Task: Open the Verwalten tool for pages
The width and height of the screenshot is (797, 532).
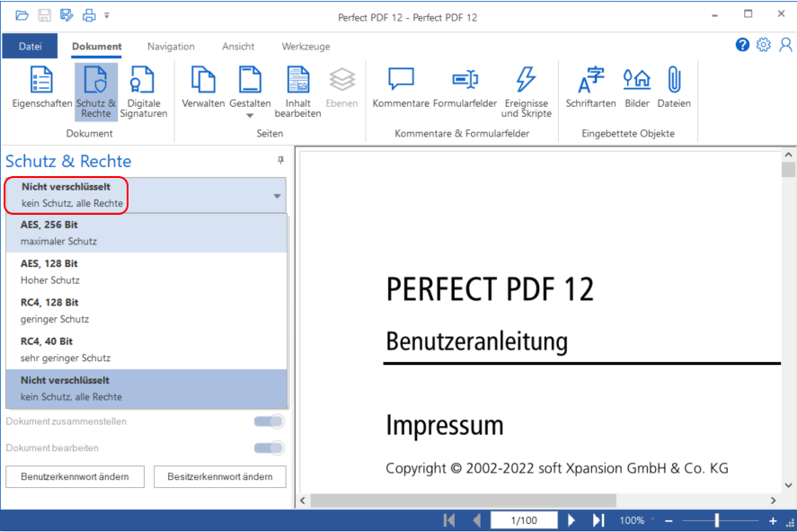Action: (202, 90)
